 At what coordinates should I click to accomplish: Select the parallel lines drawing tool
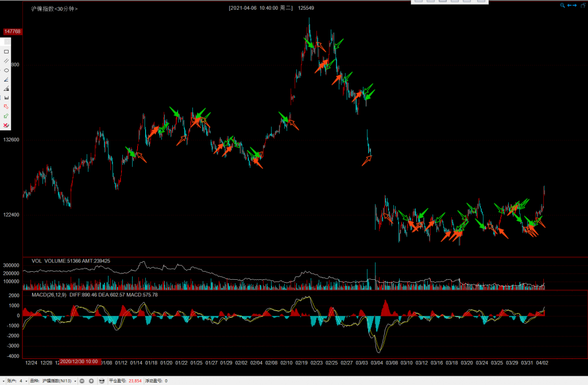point(6,60)
